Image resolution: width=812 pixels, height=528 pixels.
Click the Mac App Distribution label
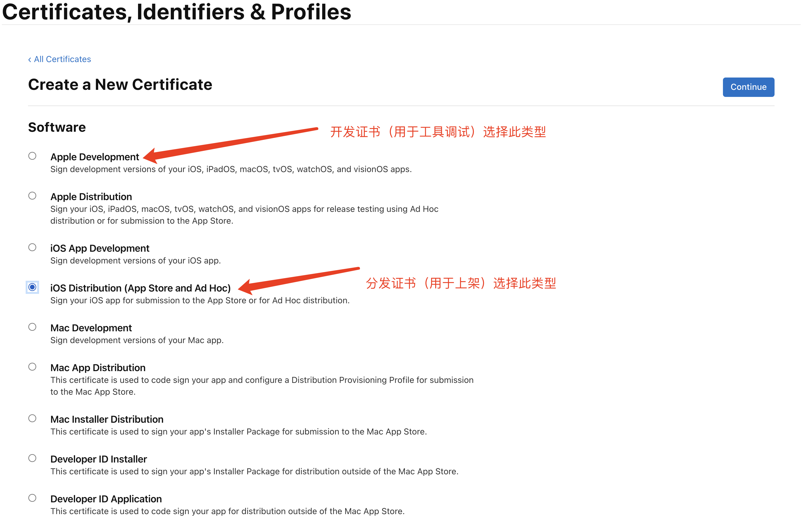click(x=98, y=368)
